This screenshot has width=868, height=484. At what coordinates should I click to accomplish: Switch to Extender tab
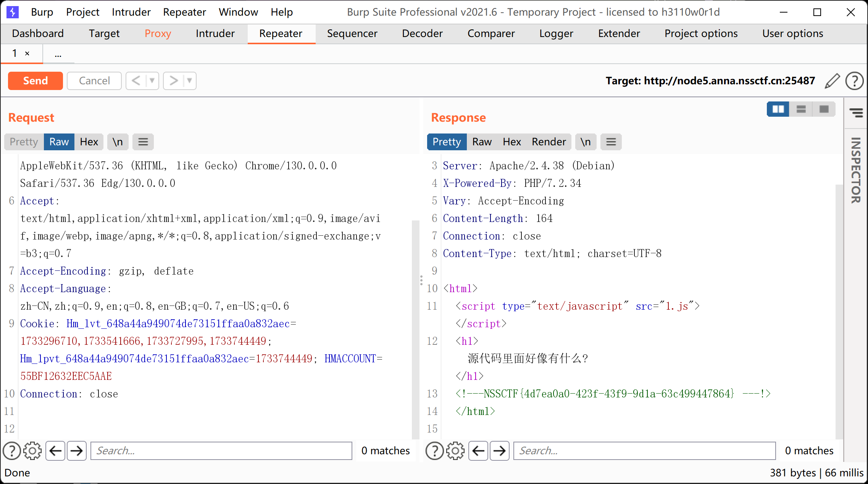(619, 34)
